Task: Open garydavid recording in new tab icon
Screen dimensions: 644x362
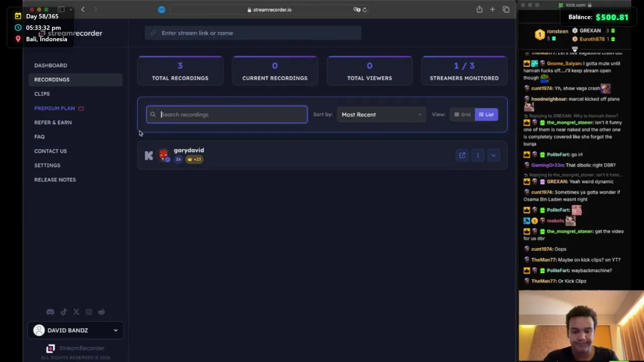Action: pyautogui.click(x=462, y=155)
